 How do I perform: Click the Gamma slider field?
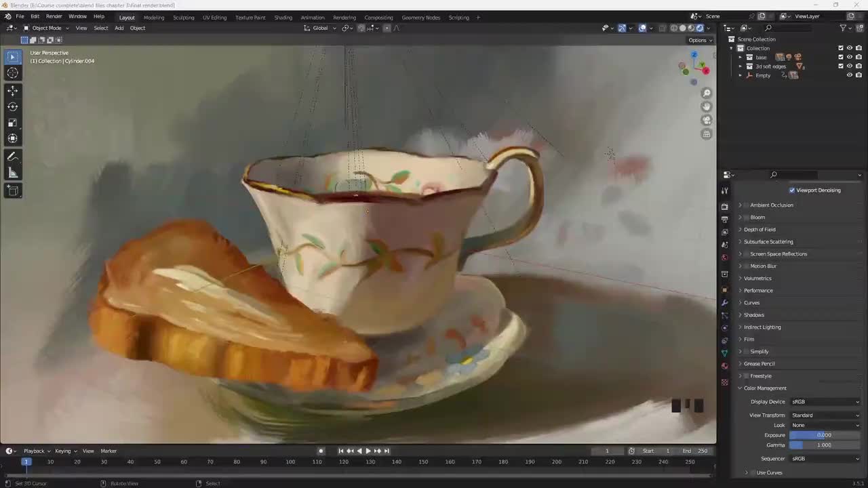825,445
